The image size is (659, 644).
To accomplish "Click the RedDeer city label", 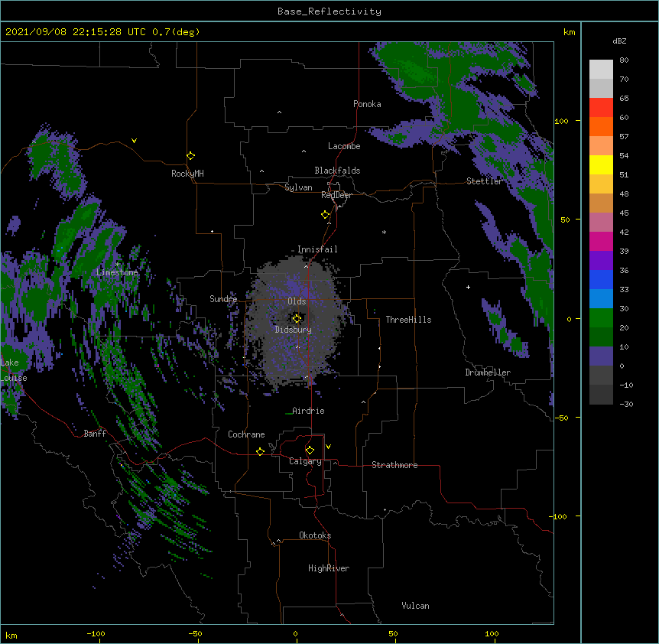I will [336, 195].
